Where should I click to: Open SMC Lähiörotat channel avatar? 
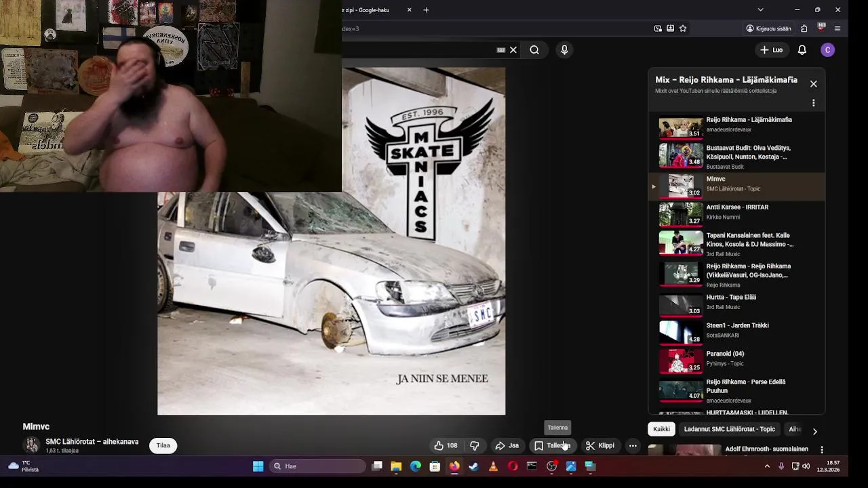[32, 445]
